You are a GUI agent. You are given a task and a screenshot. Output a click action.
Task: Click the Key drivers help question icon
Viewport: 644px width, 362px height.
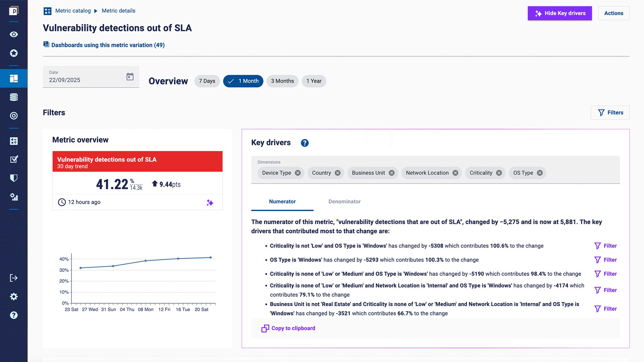305,143
